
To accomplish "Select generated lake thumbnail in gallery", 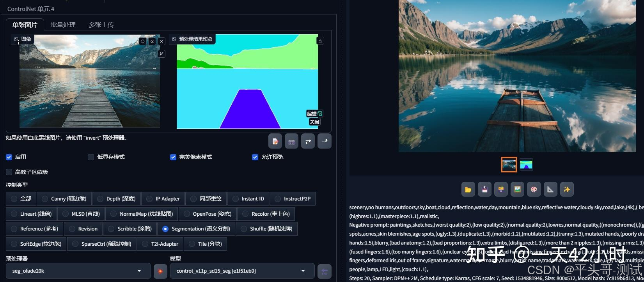I will (x=509, y=165).
